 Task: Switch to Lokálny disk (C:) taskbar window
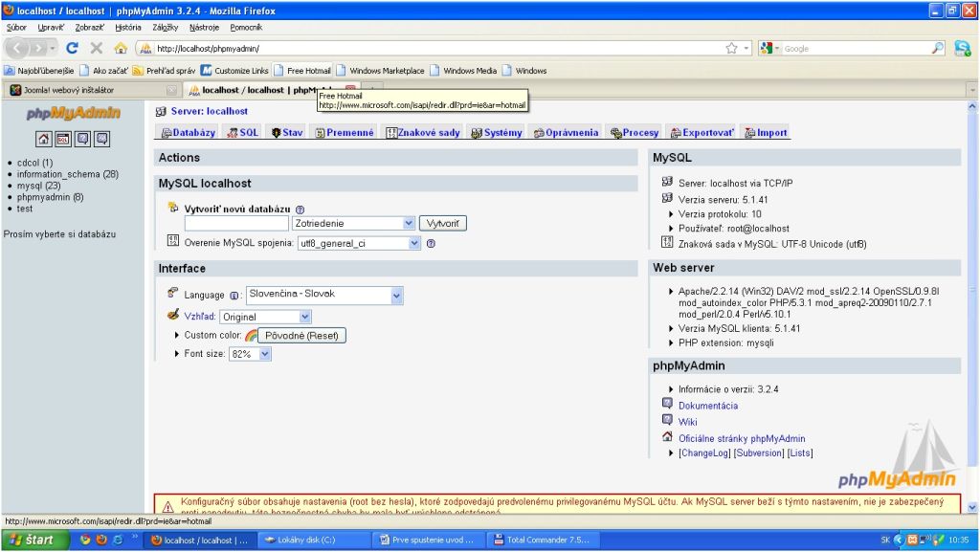point(313,541)
